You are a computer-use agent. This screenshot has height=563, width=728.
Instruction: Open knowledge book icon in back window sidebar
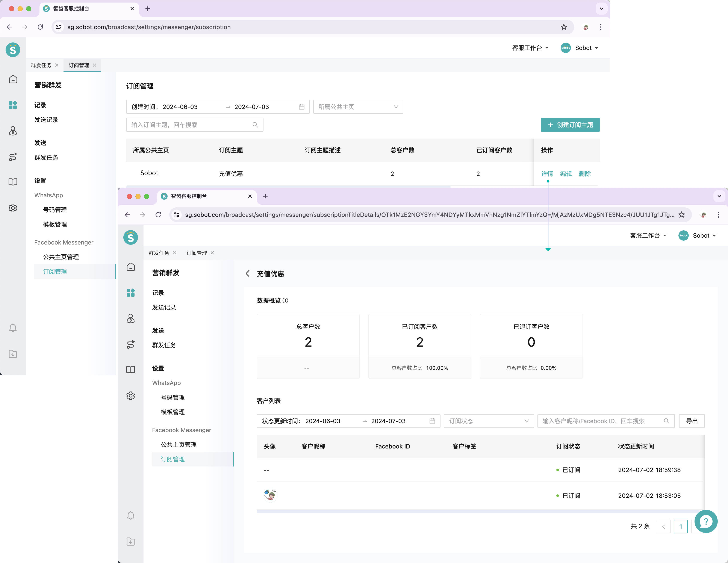click(13, 182)
